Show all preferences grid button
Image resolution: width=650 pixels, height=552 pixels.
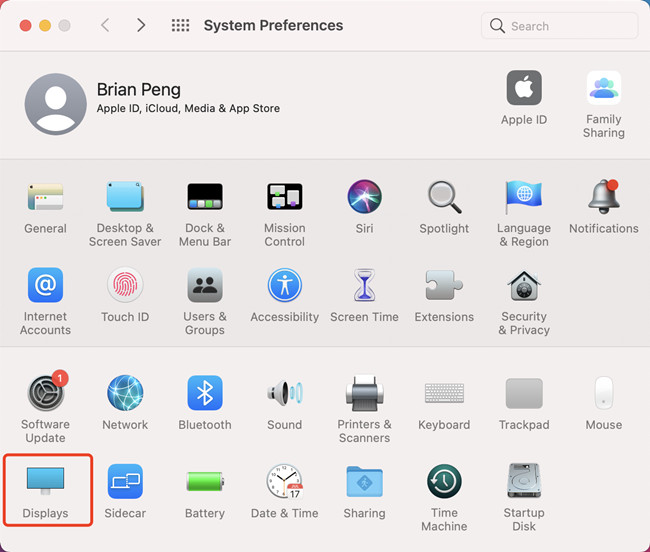[x=180, y=25]
